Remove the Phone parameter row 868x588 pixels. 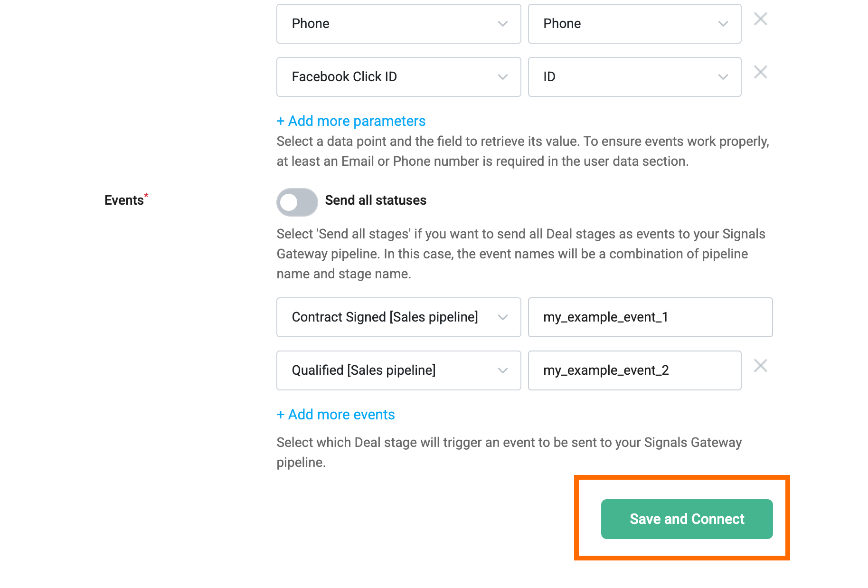(x=760, y=19)
